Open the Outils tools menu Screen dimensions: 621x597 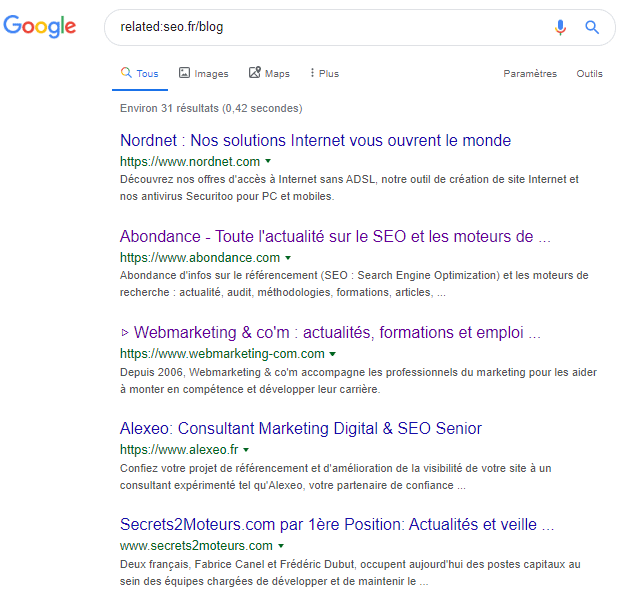click(x=589, y=74)
